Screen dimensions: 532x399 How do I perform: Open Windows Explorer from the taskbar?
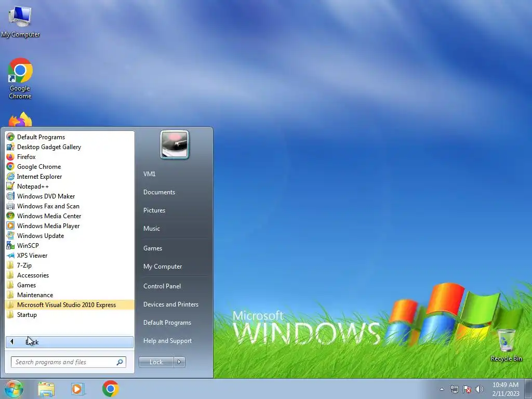pyautogui.click(x=46, y=389)
